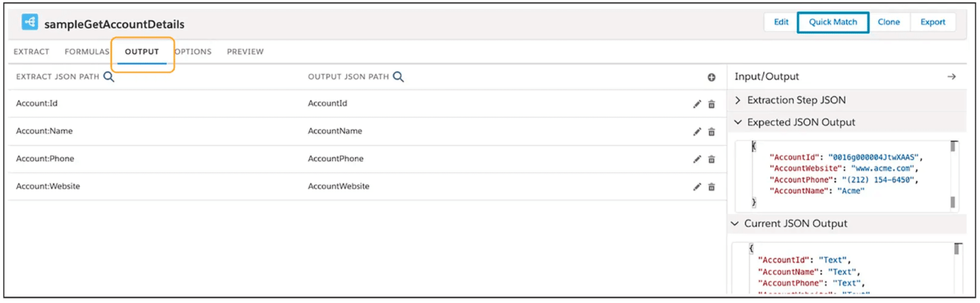
Task: Click the AccountWebsite output path cell
Action: (338, 186)
